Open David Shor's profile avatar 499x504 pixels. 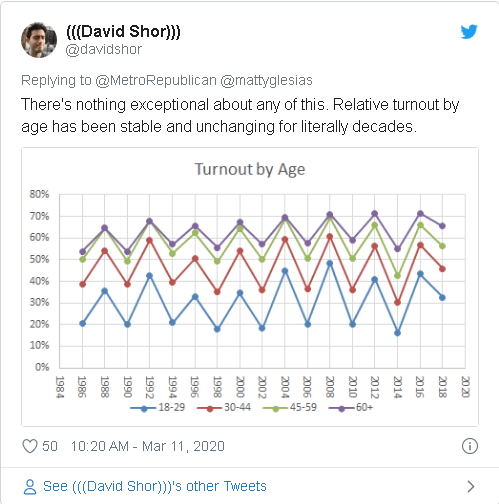(39, 40)
